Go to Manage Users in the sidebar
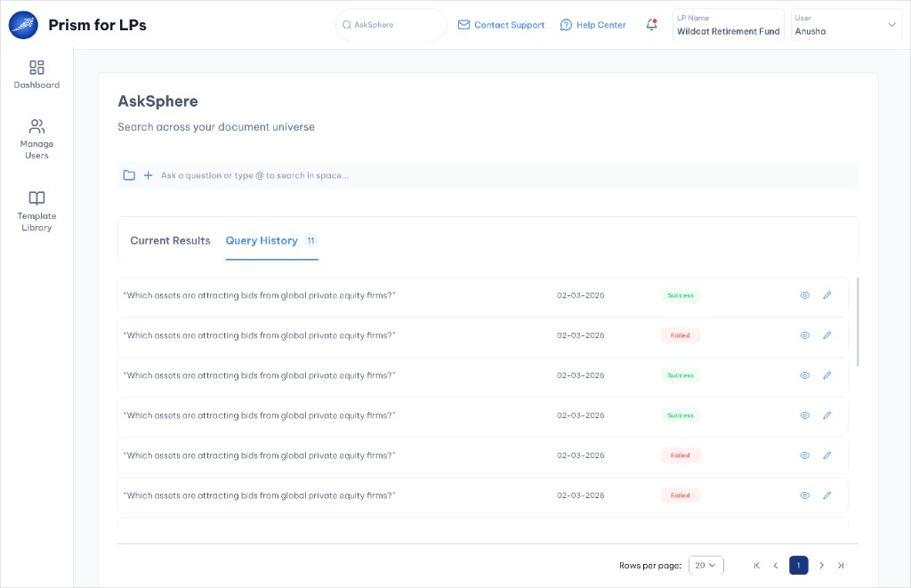Viewport: 911px width, 588px height. click(36, 139)
